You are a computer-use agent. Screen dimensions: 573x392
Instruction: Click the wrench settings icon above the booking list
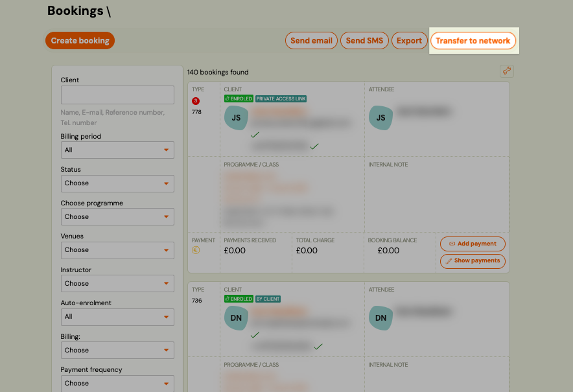tap(506, 71)
